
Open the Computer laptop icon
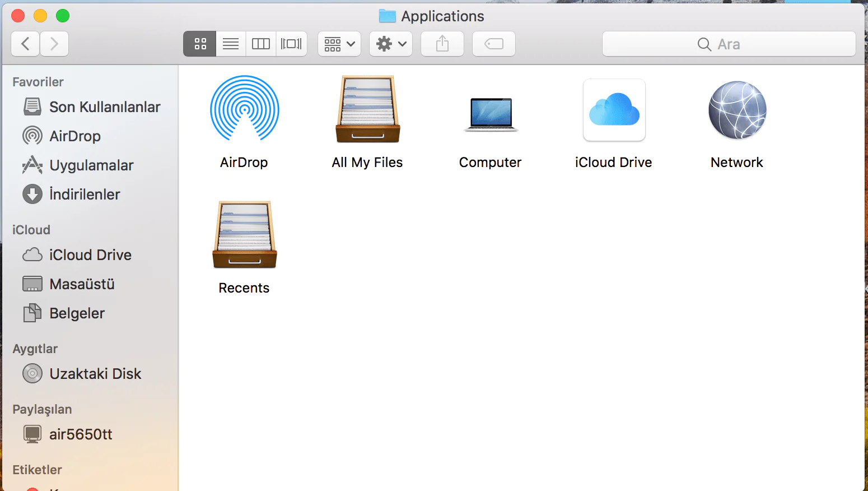[x=491, y=114]
